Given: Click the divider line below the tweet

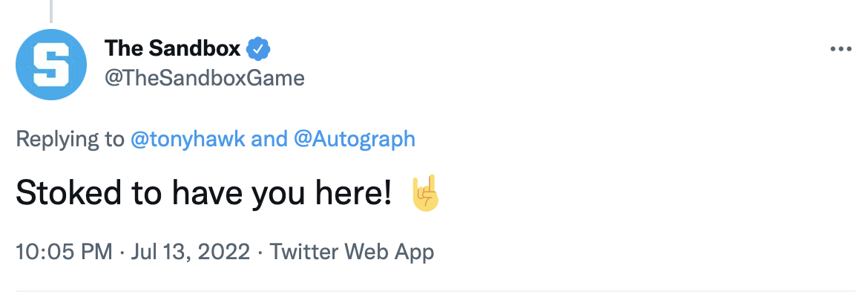Looking at the screenshot, I should (x=435, y=290).
